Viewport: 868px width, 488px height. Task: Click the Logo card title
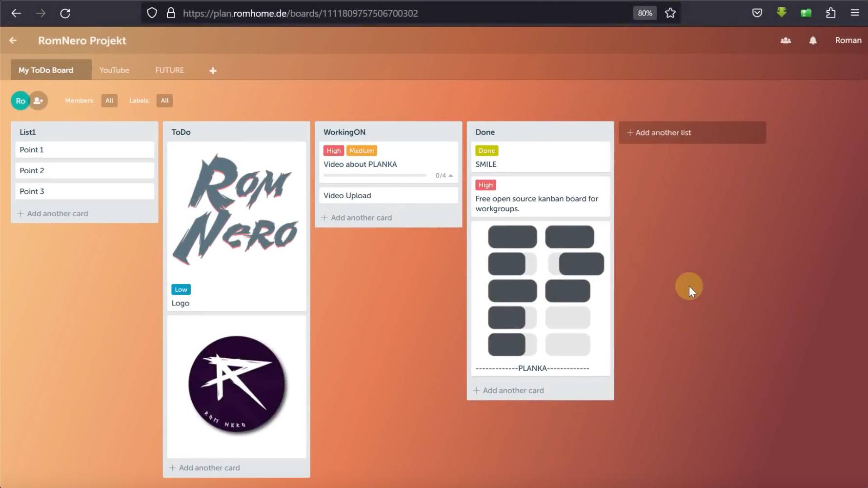[181, 303]
